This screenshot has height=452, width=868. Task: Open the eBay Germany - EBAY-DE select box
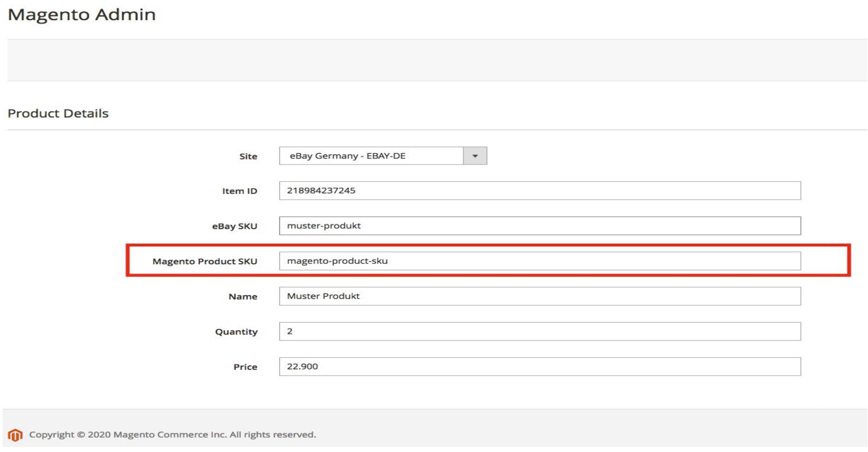pos(371,156)
